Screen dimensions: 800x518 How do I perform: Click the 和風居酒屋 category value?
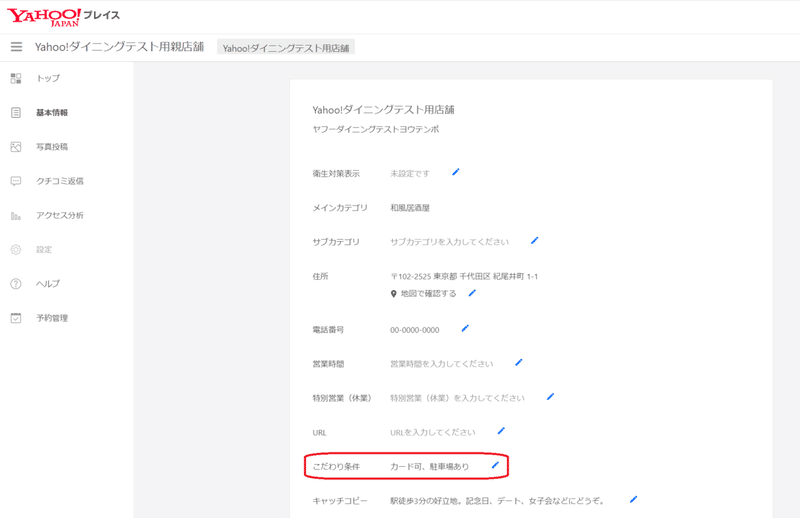[410, 208]
